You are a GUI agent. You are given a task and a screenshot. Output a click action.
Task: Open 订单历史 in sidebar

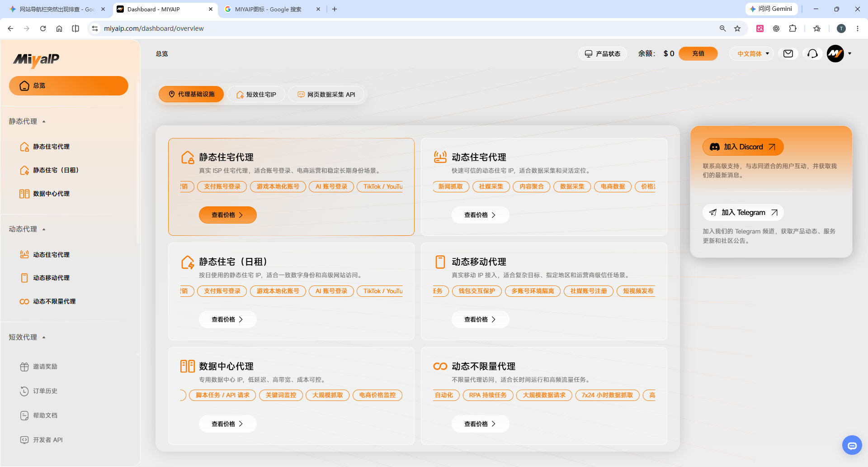[x=69, y=391]
